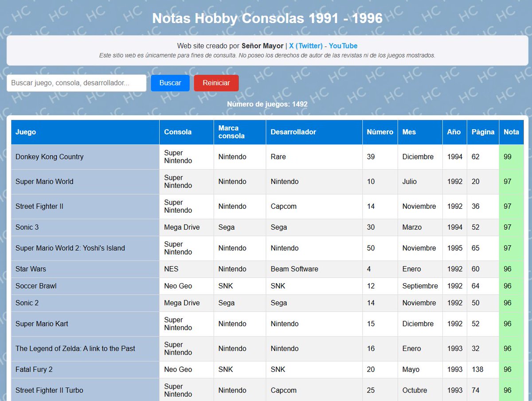
Task: Click the Beam Software developer cell
Action: (x=314, y=269)
